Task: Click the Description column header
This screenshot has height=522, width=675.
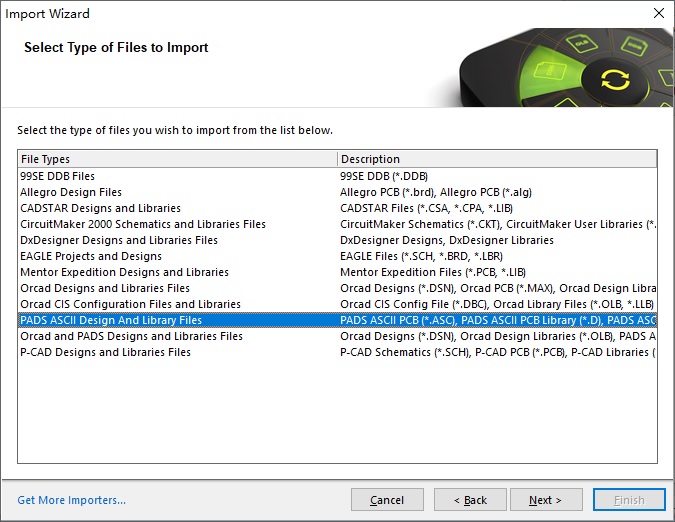Action: (x=497, y=159)
